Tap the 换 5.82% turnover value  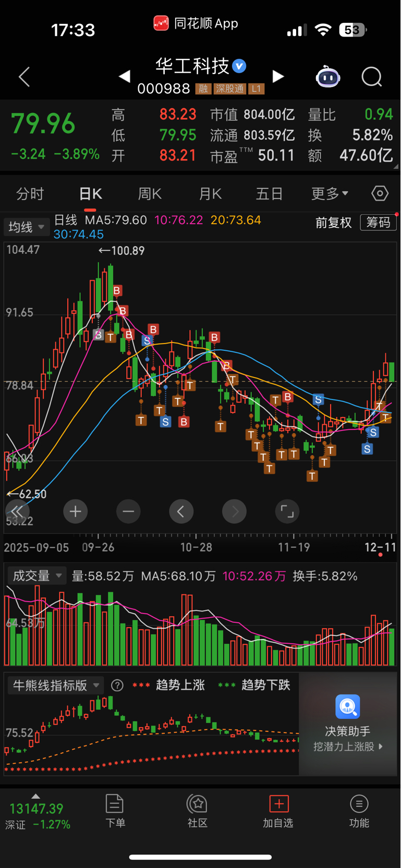pos(350,135)
